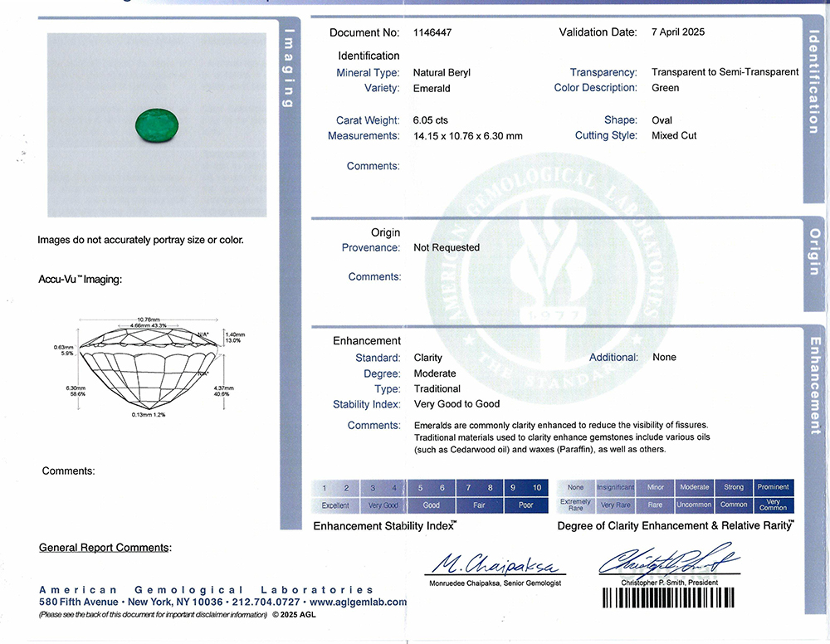Click the Excellent stability scale cell

[335, 505]
